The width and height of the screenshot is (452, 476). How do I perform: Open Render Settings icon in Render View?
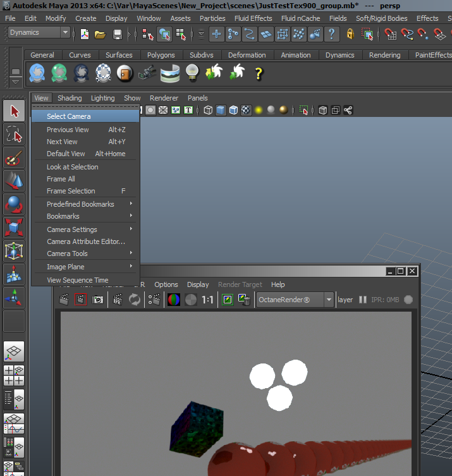[154, 300]
